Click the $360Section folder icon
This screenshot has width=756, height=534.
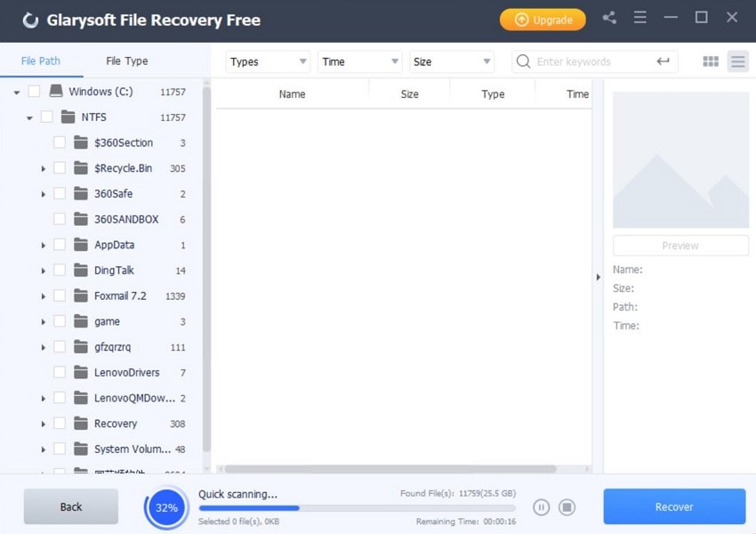(81, 142)
